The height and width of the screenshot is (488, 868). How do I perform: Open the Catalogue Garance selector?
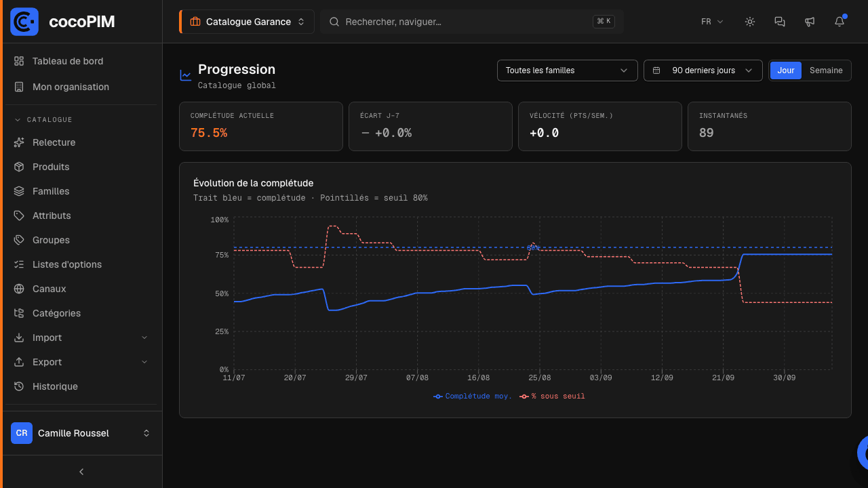[x=247, y=22]
